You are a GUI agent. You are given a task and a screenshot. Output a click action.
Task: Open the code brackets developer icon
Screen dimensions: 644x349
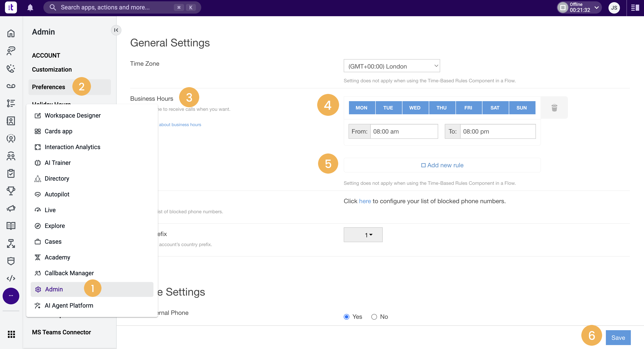(x=11, y=278)
